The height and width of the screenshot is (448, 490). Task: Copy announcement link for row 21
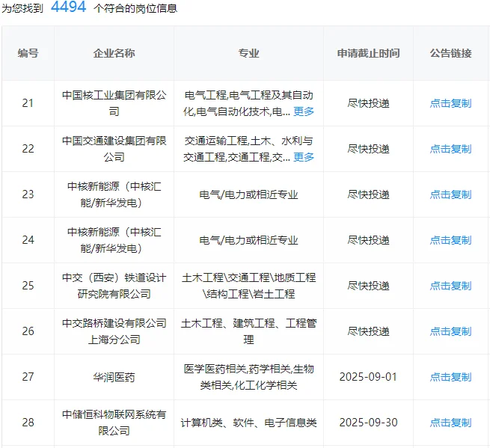click(x=450, y=103)
